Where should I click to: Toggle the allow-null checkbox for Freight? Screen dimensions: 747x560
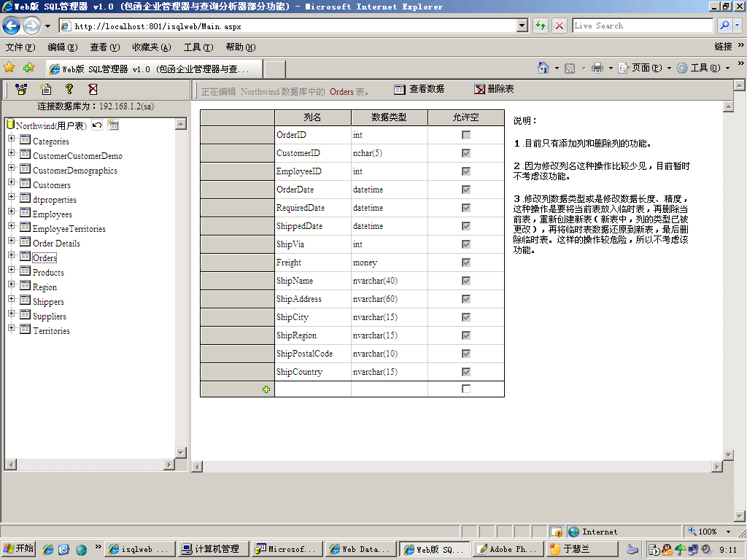pyautogui.click(x=466, y=262)
